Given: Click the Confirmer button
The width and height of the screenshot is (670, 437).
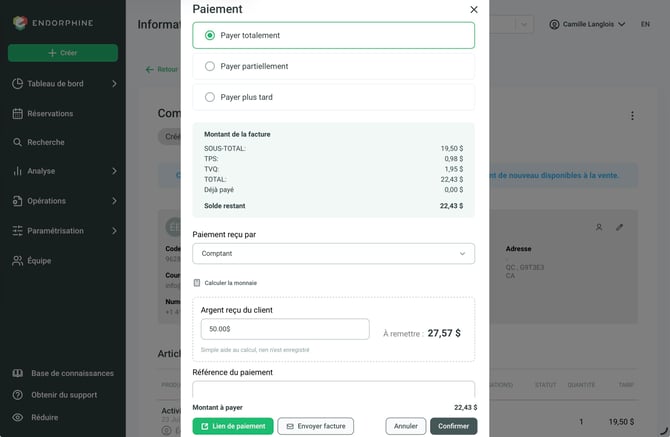Looking at the screenshot, I should 453,426.
